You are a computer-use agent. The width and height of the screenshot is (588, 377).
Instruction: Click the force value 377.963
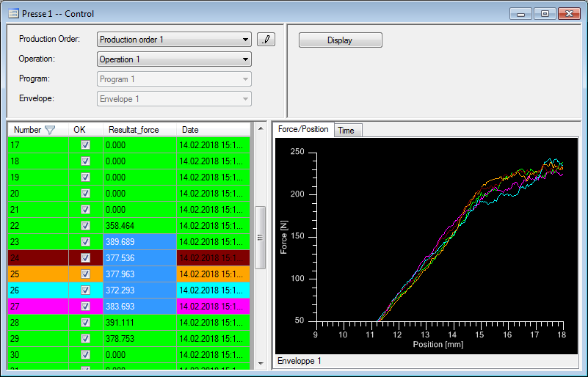point(139,274)
